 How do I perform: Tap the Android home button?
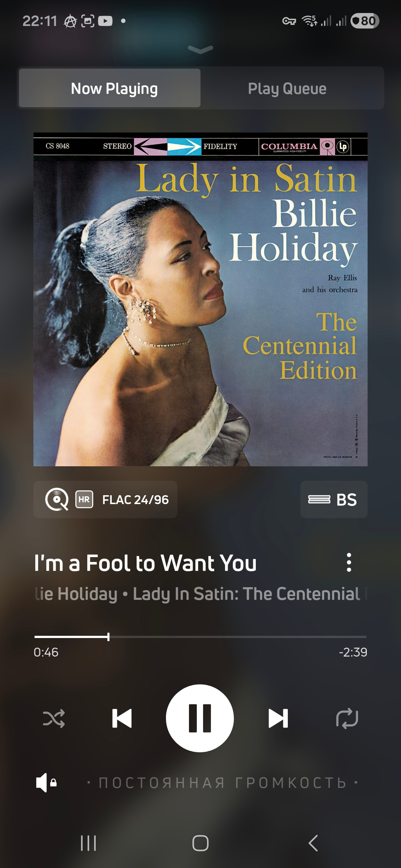(200, 843)
